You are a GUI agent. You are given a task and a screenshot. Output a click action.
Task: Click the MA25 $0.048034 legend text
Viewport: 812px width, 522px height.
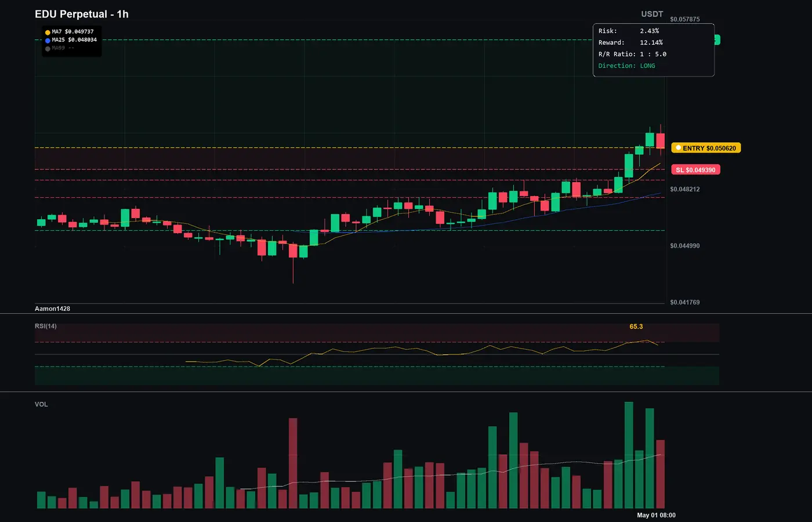pyautogui.click(x=74, y=40)
